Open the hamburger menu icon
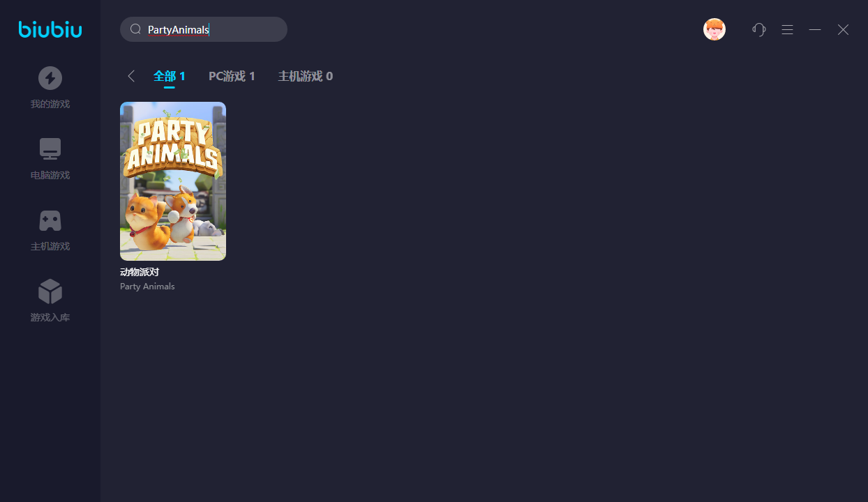The height and width of the screenshot is (502, 868). pos(787,29)
